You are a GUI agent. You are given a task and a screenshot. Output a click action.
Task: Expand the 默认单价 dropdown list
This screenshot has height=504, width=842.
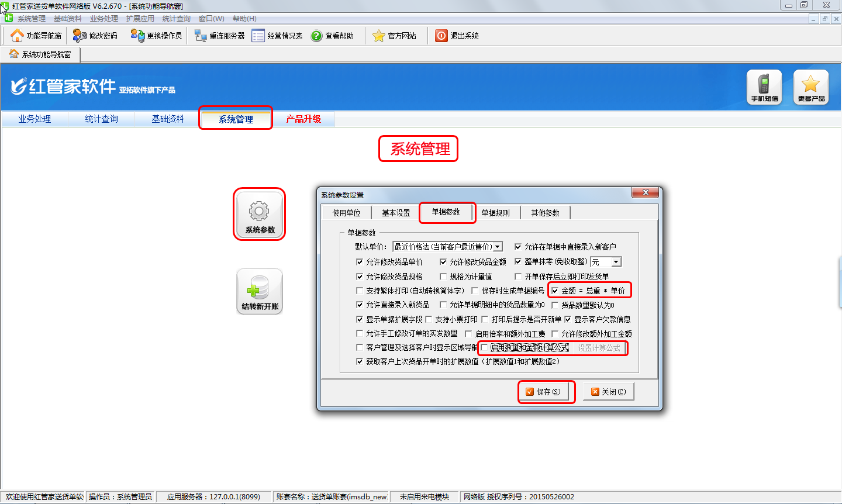[498, 247]
